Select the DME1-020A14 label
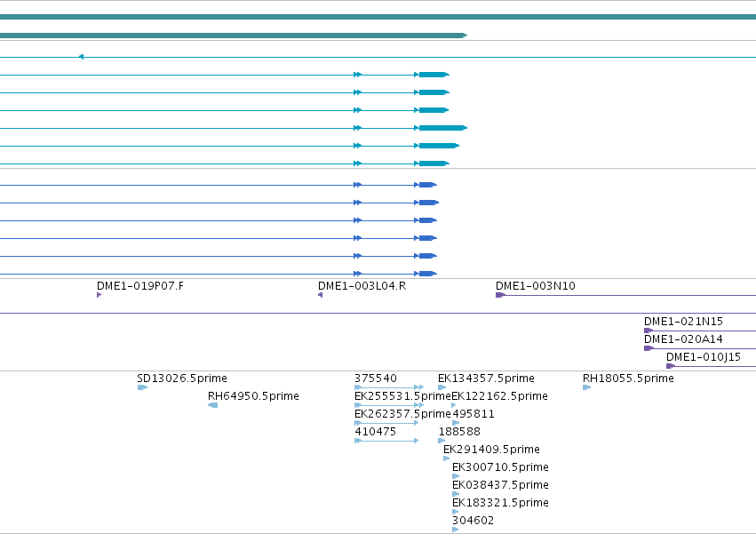756x534 pixels. point(683,339)
